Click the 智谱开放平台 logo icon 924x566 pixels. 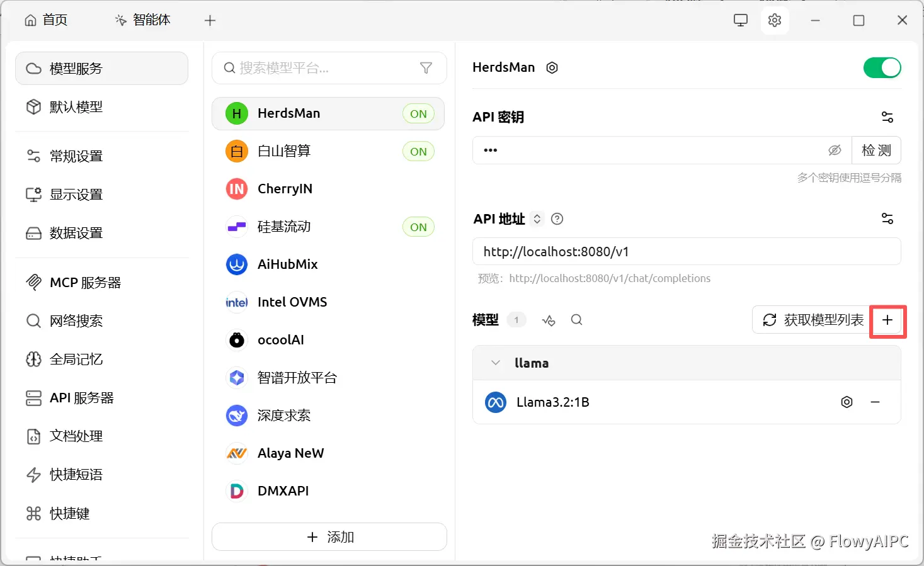tap(237, 378)
